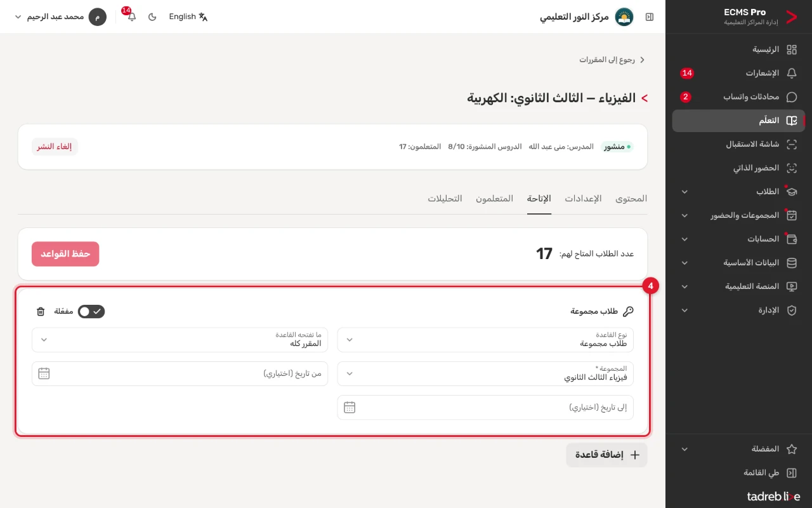The width and height of the screenshot is (812, 508).
Task: Open calendar picker for إلى تاريخ field
Action: 350,408
